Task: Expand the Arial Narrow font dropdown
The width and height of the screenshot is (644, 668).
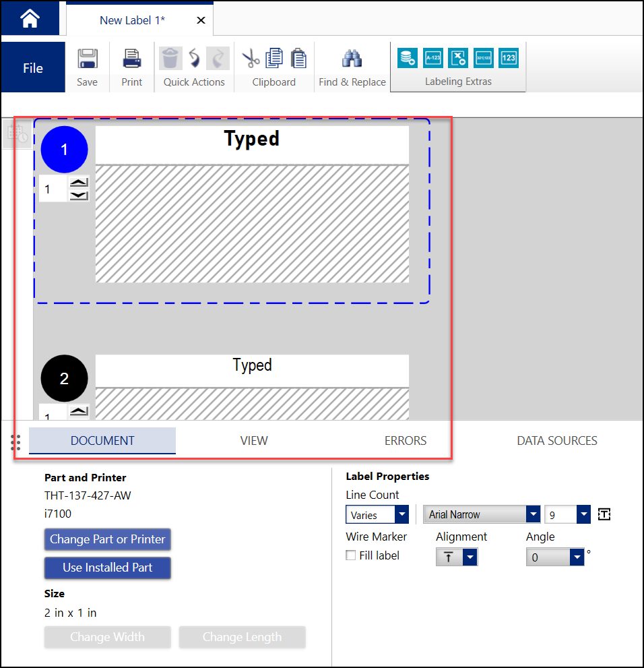Action: [533, 515]
